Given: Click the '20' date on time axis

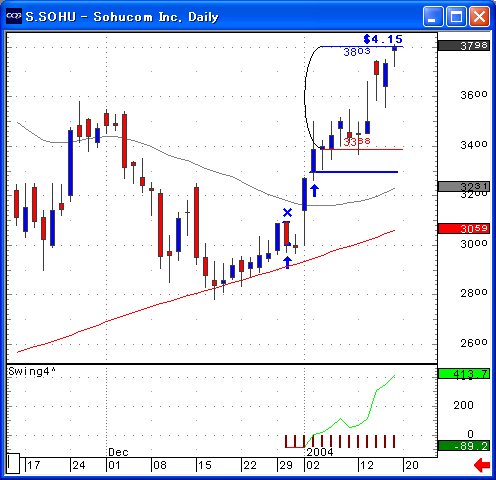Looking at the screenshot, I should 412,465.
